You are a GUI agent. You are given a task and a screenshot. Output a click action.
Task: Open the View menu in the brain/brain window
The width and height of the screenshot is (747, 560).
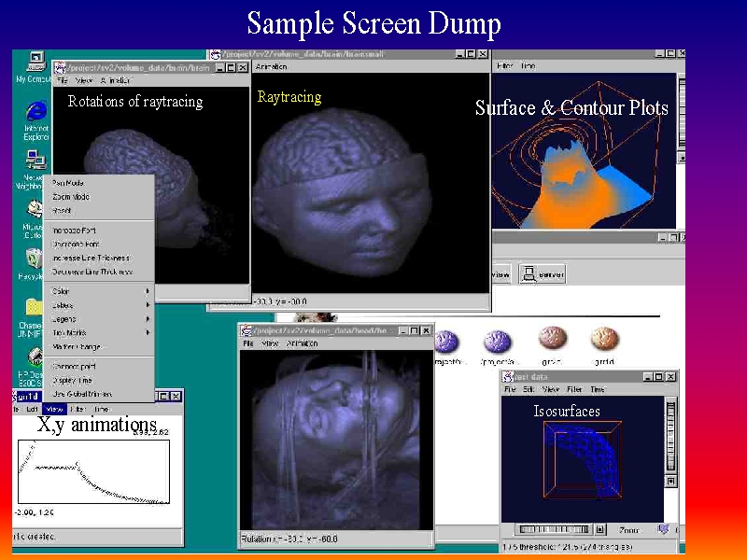click(x=84, y=80)
